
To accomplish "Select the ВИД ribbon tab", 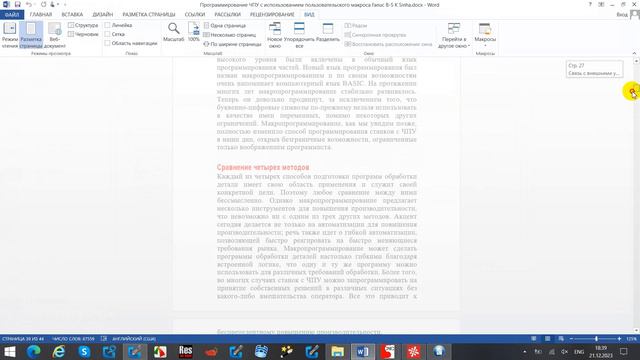I will (x=309, y=15).
